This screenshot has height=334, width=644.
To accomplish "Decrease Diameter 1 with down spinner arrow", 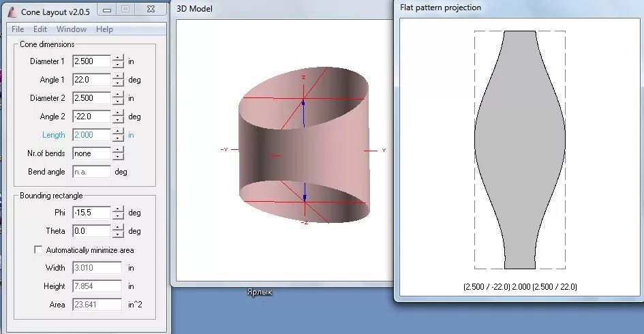I will [x=118, y=65].
